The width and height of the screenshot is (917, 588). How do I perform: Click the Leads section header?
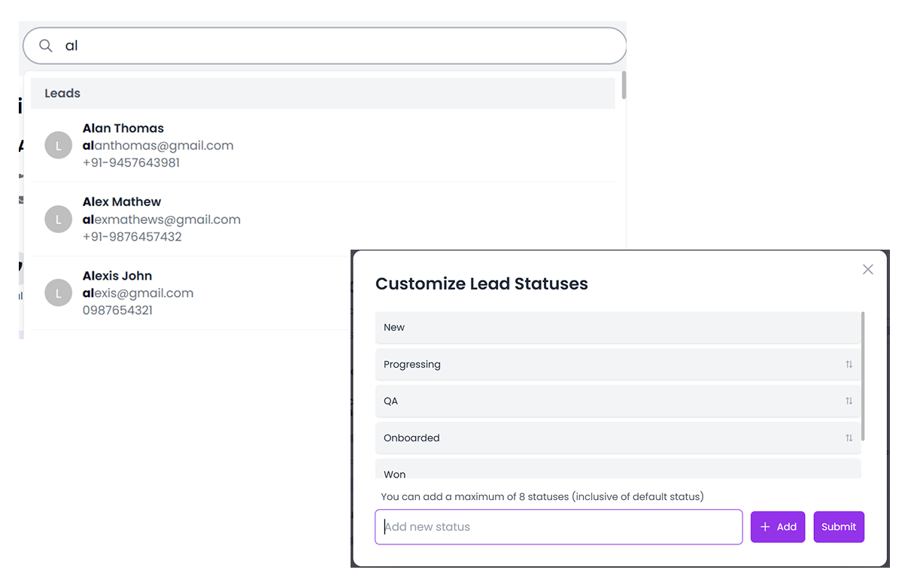[322, 93]
